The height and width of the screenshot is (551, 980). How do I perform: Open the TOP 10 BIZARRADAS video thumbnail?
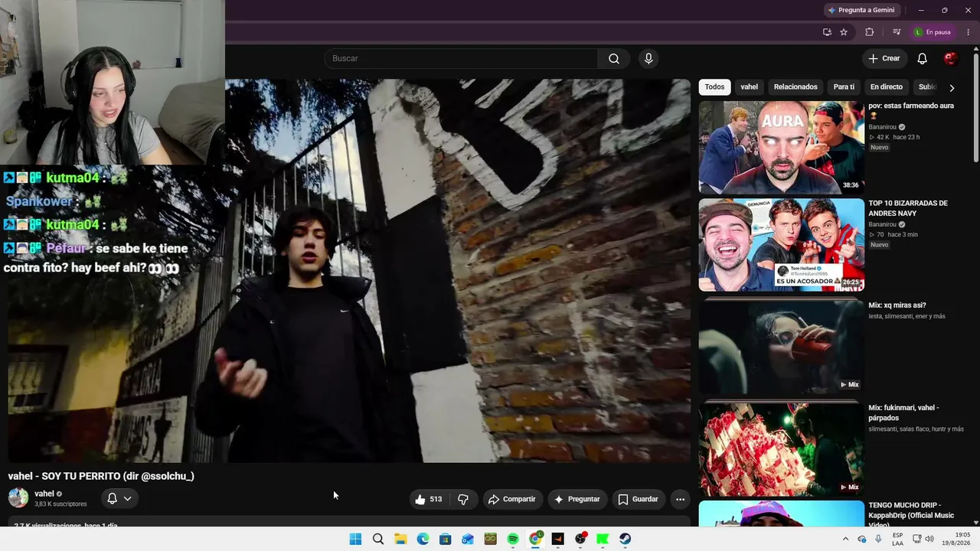coord(781,245)
